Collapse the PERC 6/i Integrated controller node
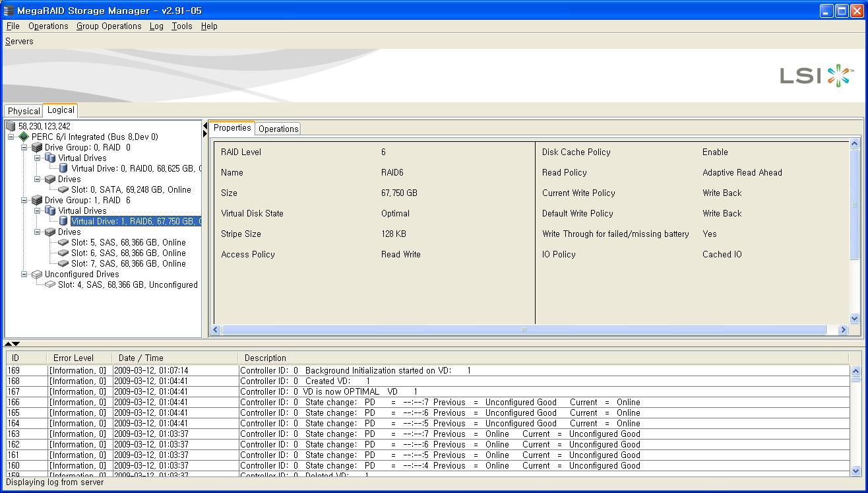This screenshot has width=868, height=493. click(x=11, y=137)
